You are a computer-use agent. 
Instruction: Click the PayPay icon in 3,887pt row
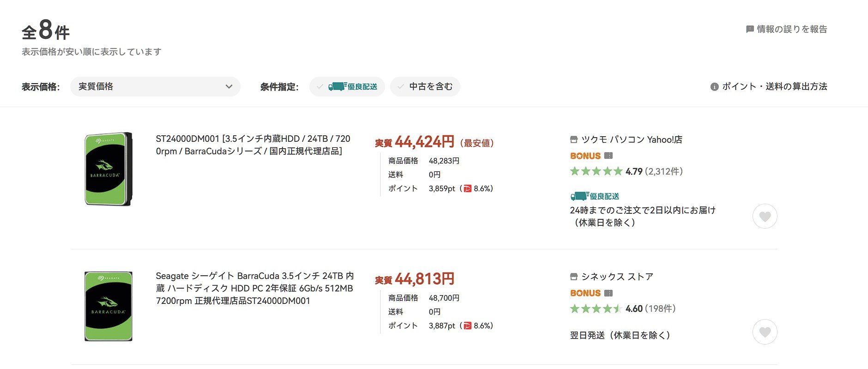[x=468, y=326]
